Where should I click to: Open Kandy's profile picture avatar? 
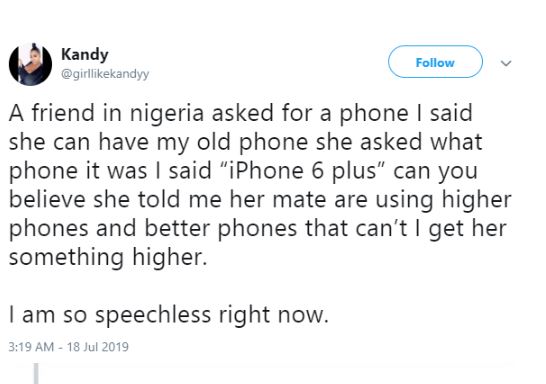point(30,64)
